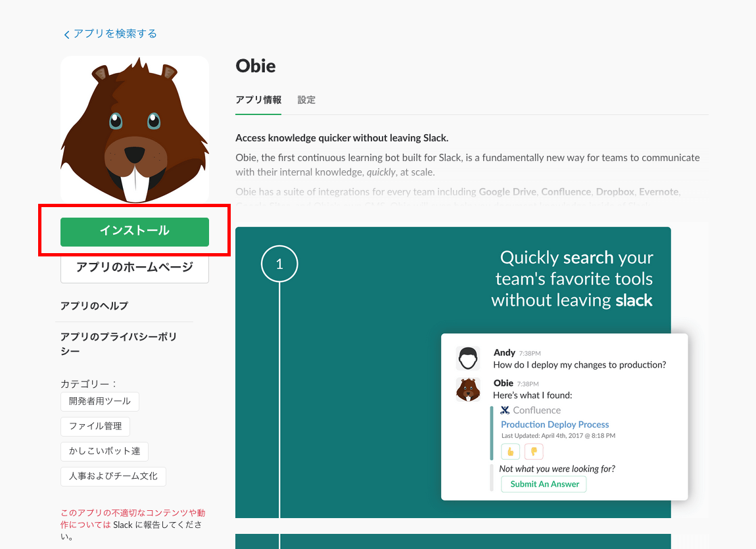The height and width of the screenshot is (549, 756).
Task: Click the large Obie beaver logo
Action: click(x=135, y=130)
